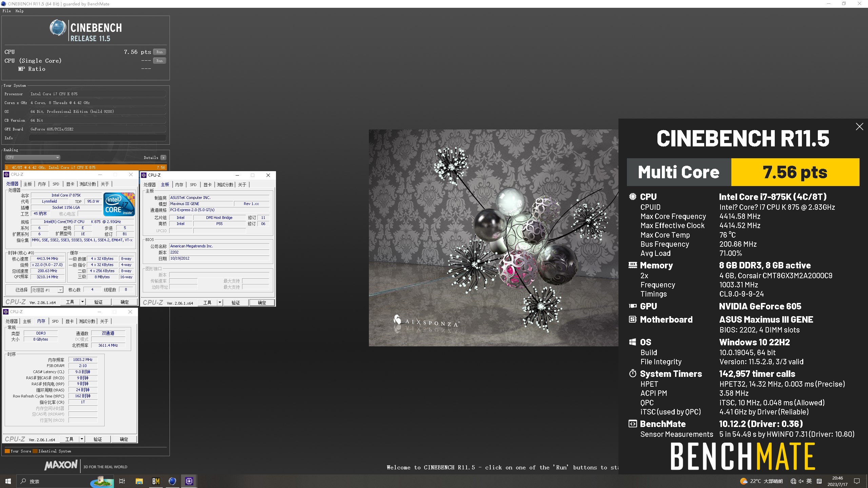Click 工具 button in CPU-Z memory window
868x488 pixels.
(69, 439)
